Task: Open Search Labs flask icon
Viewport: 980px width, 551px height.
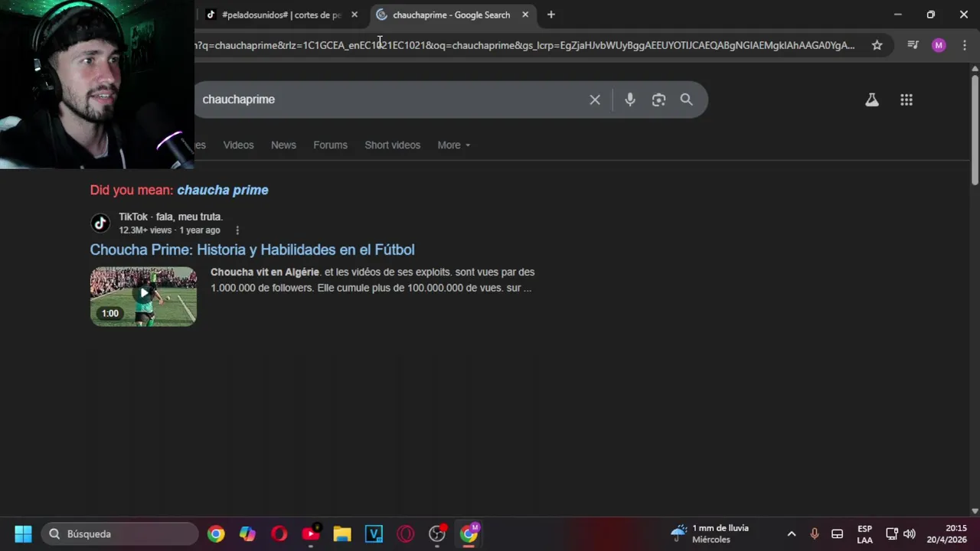Action: tap(872, 99)
